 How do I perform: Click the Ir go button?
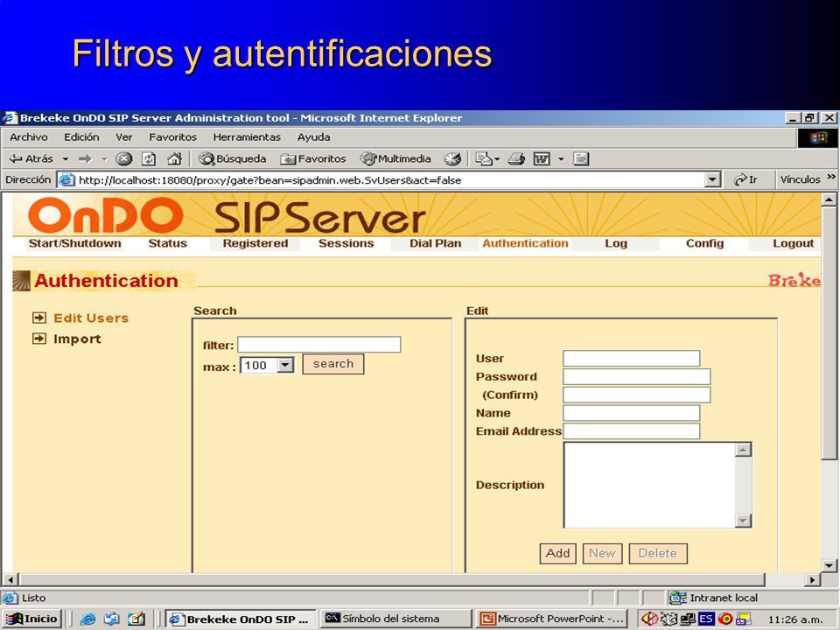[745, 179]
